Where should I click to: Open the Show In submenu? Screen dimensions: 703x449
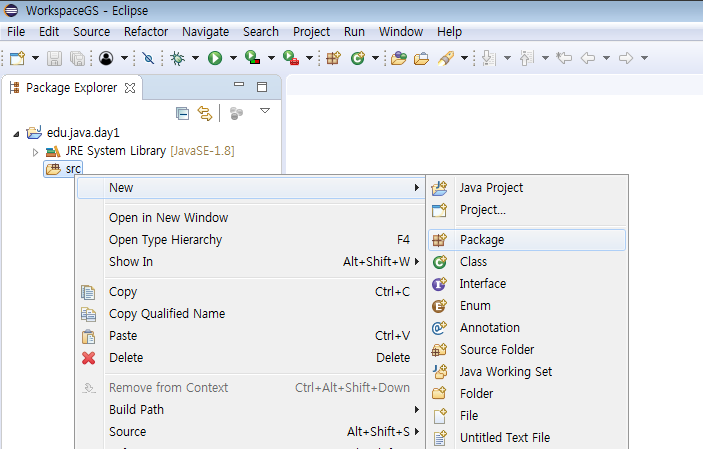(x=252, y=262)
